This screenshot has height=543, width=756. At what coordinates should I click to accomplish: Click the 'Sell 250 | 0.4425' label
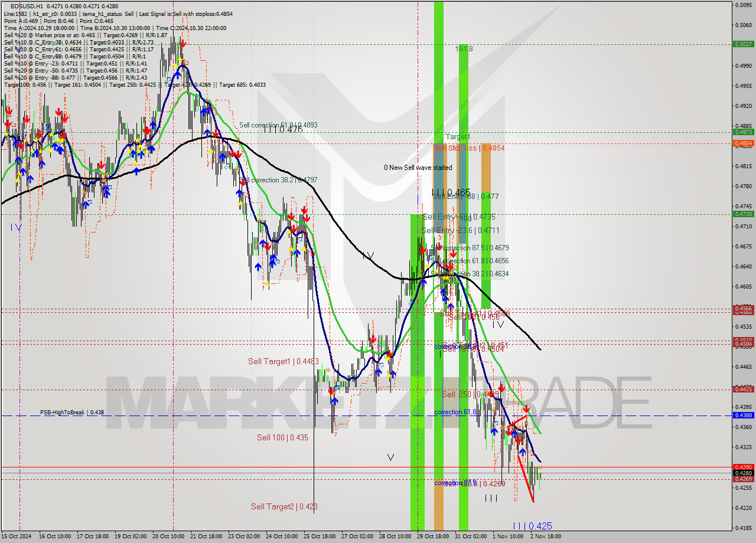point(471,394)
